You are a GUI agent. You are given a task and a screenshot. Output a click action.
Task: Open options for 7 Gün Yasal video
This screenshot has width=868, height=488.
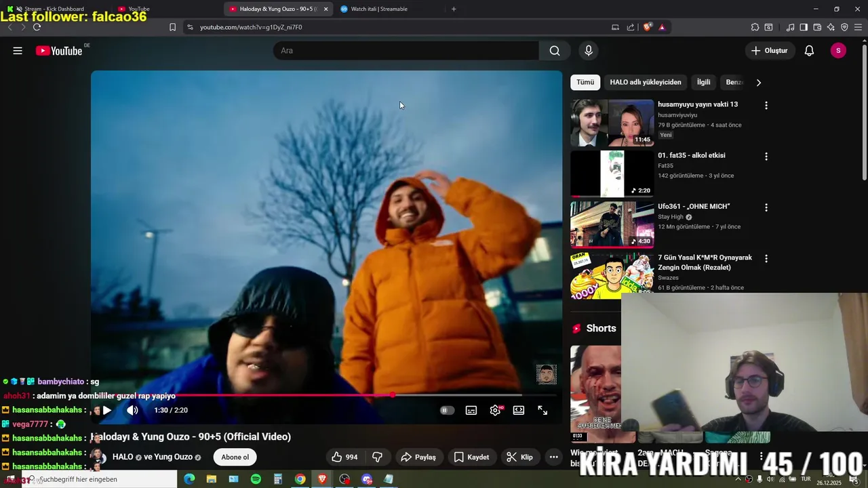click(766, 258)
